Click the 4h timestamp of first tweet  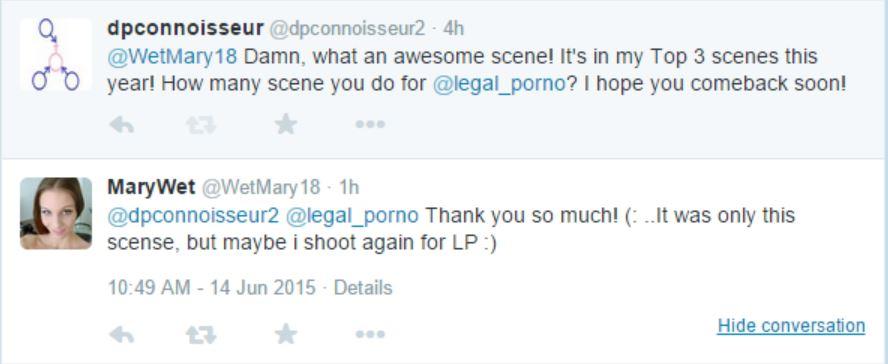tap(453, 28)
